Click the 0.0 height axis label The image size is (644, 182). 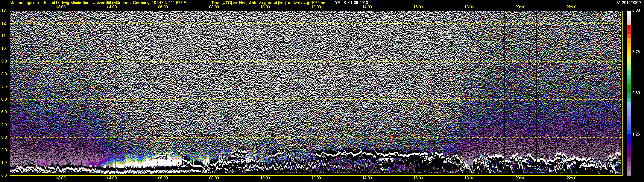[4, 175]
